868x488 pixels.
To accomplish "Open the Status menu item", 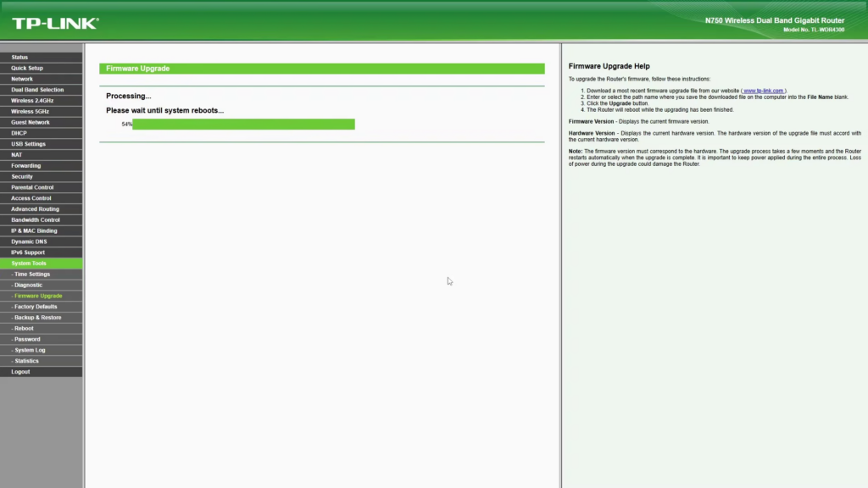I will 19,57.
